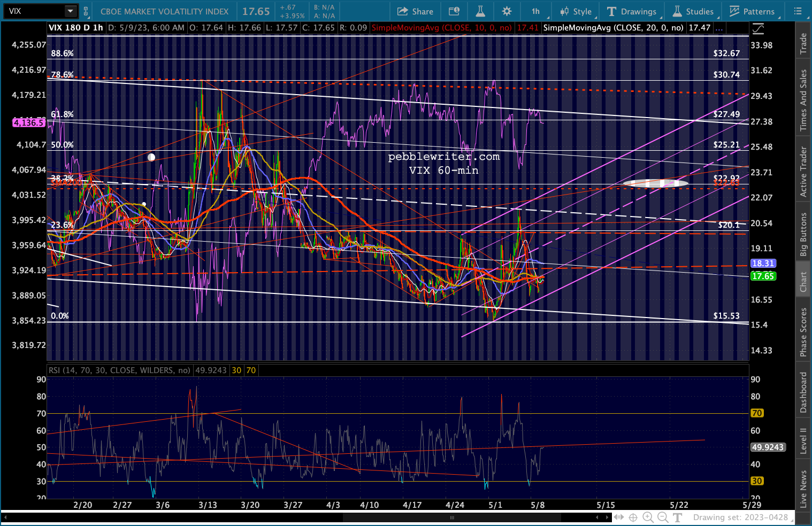Open the Times And Sales side tab
Screen dimensions: 812x526
click(803, 100)
